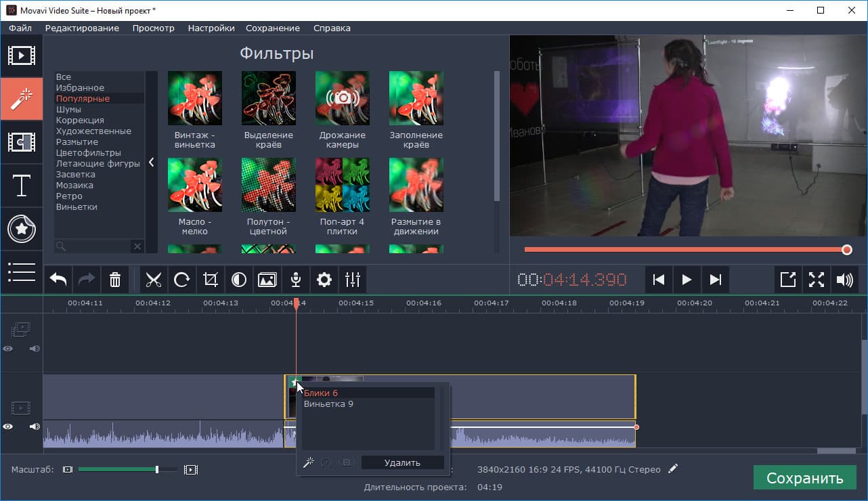The width and height of the screenshot is (868, 501).
Task: Open Color adjustments tool
Action: tap(239, 279)
